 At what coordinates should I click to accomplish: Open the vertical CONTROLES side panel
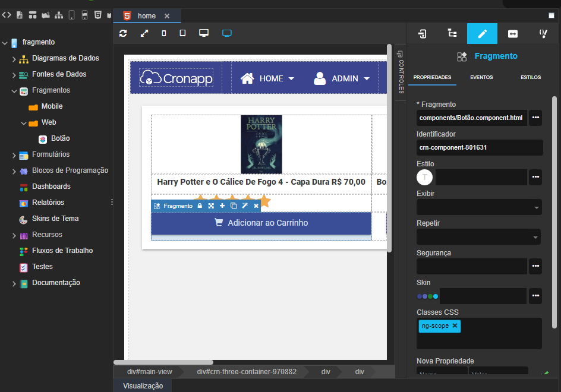(x=401, y=72)
